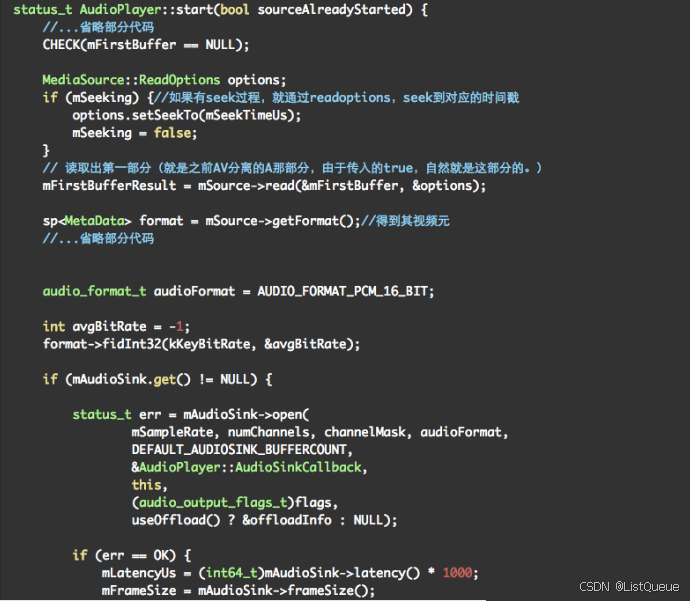Click 'sp<MetaData> format = mSource->getFormat()' line

202,221
